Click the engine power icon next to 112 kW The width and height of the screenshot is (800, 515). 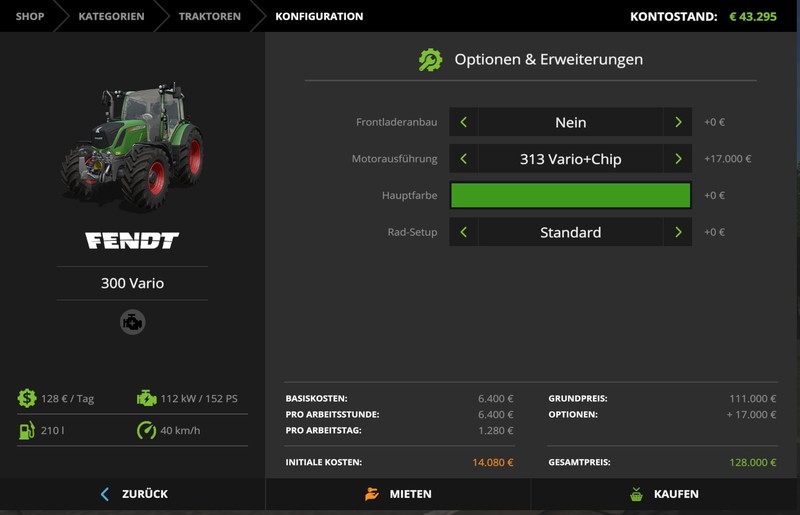click(x=146, y=398)
